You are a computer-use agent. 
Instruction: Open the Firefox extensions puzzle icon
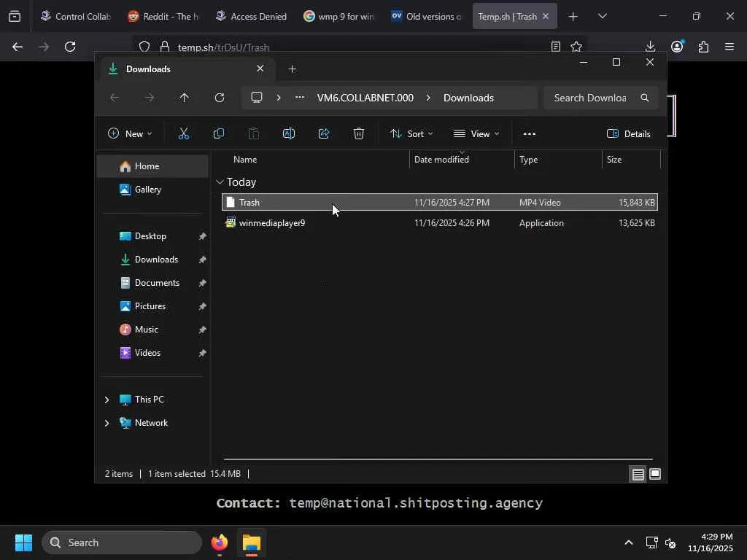click(x=703, y=47)
